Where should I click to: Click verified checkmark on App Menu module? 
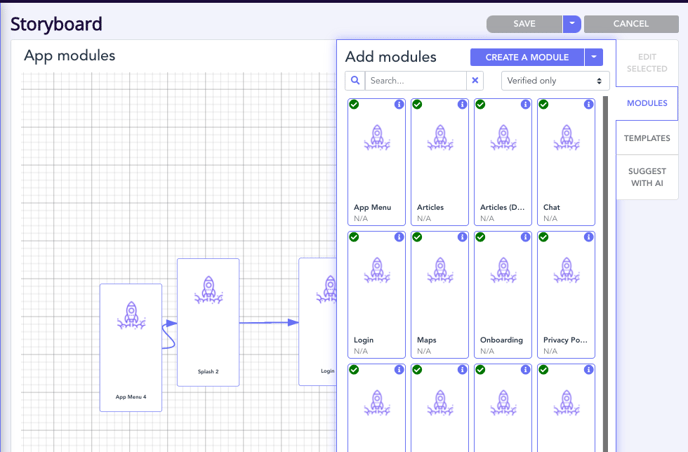(x=354, y=104)
